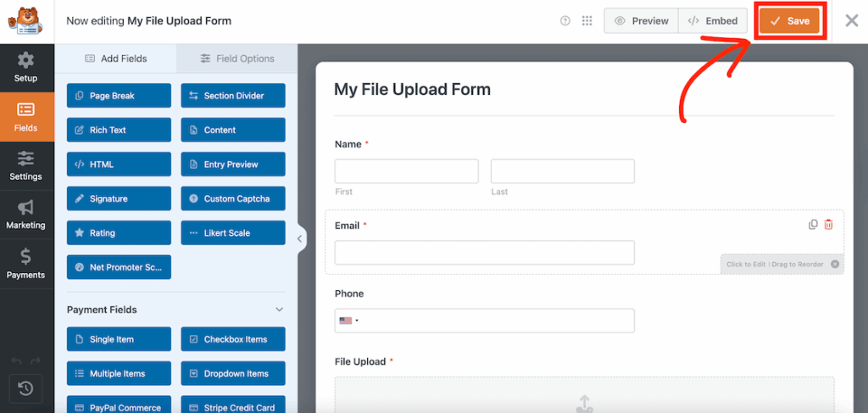868x413 pixels.
Task: Add a Signature field
Action: tap(119, 198)
